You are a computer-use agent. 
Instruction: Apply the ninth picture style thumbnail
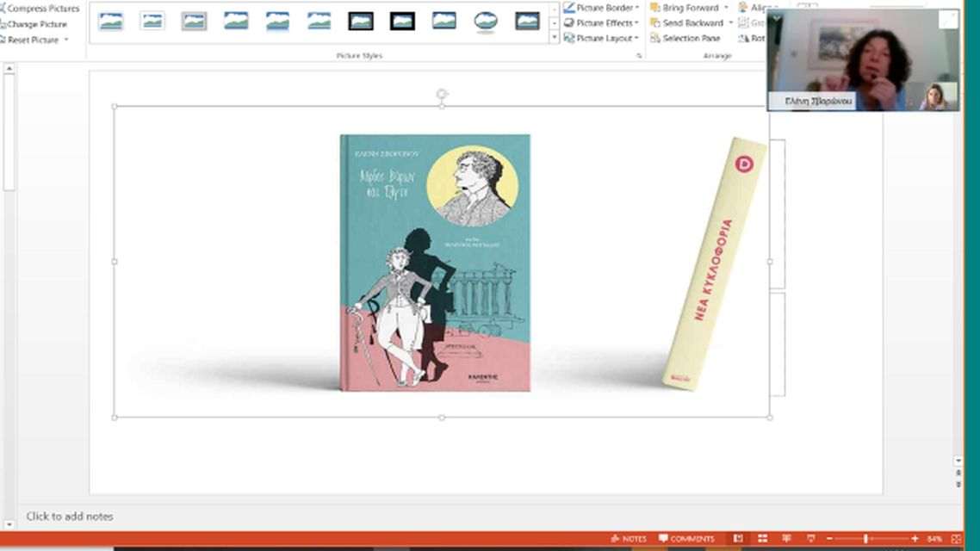tap(443, 22)
